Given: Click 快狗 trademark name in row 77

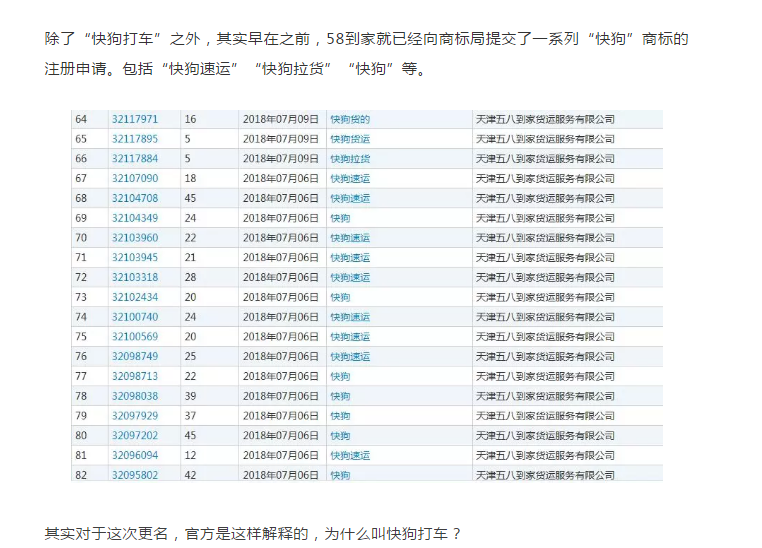Looking at the screenshot, I should 340,376.
